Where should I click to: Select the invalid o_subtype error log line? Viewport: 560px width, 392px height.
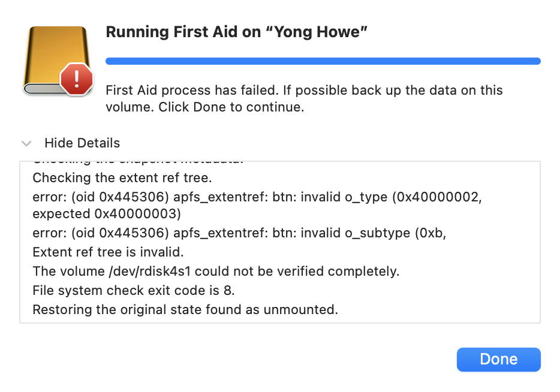pyautogui.click(x=239, y=234)
